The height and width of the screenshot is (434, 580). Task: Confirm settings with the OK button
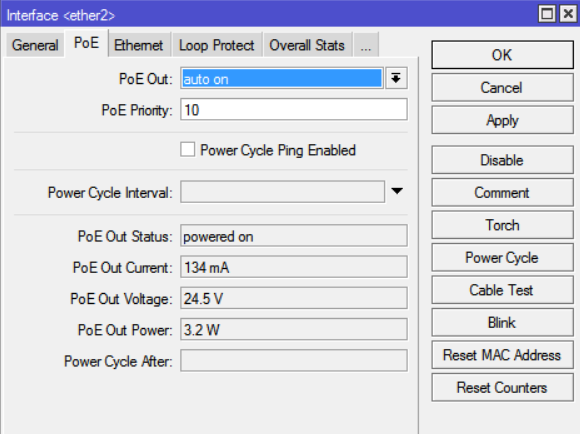[x=502, y=55]
